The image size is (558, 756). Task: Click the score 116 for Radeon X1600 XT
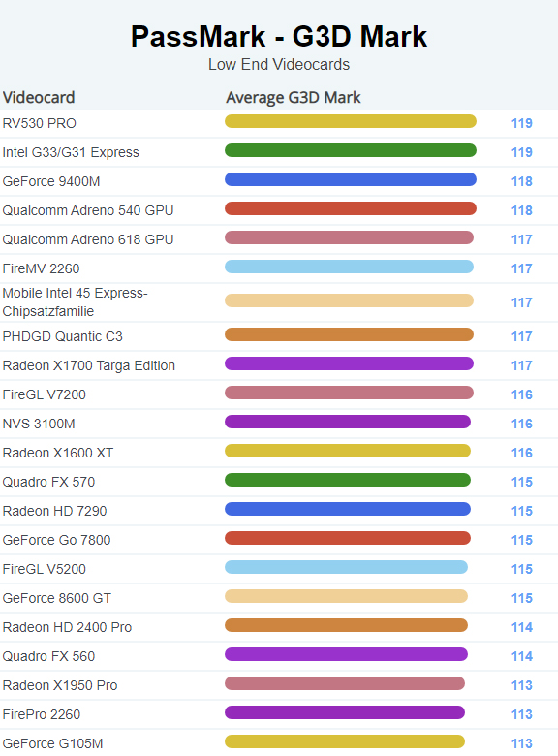[522, 453]
